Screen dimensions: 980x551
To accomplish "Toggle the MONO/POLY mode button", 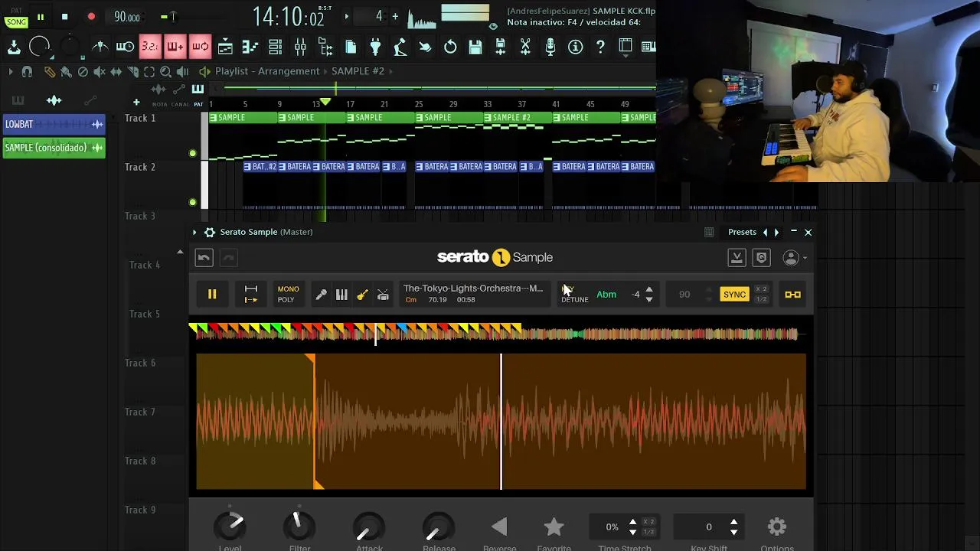I will click(x=288, y=295).
